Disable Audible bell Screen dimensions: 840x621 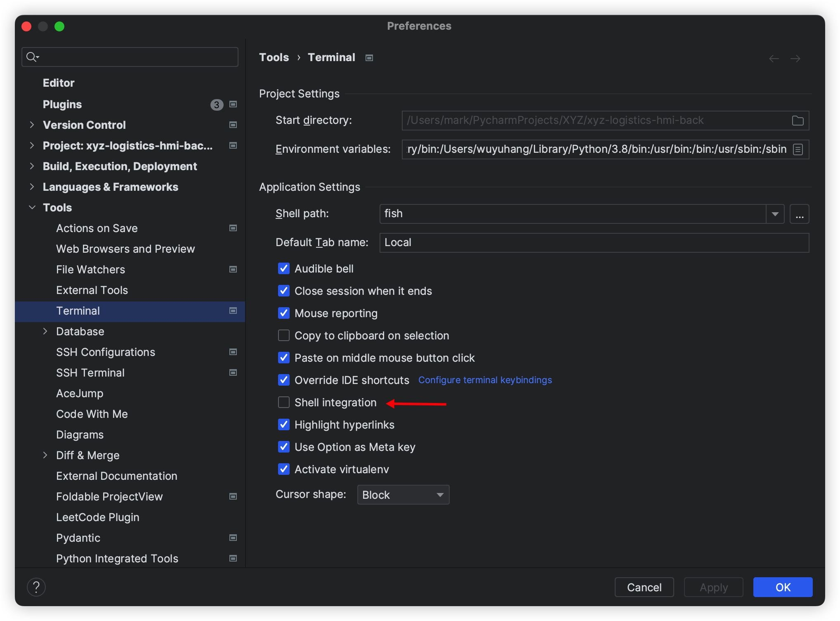click(x=284, y=268)
